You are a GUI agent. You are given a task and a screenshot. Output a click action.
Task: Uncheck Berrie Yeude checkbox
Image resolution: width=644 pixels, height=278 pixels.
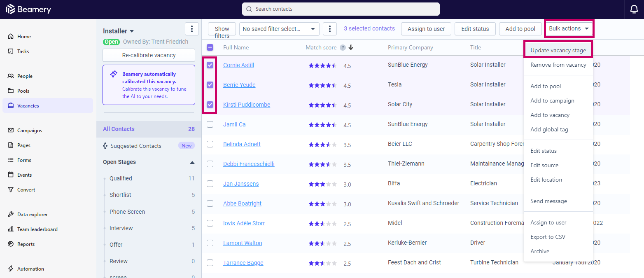pos(210,85)
